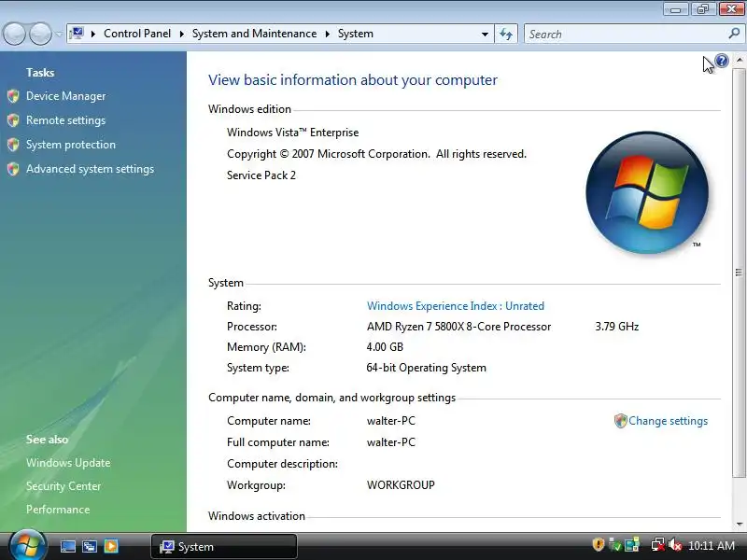
Task: Select System taskbar button
Action: (x=224, y=546)
